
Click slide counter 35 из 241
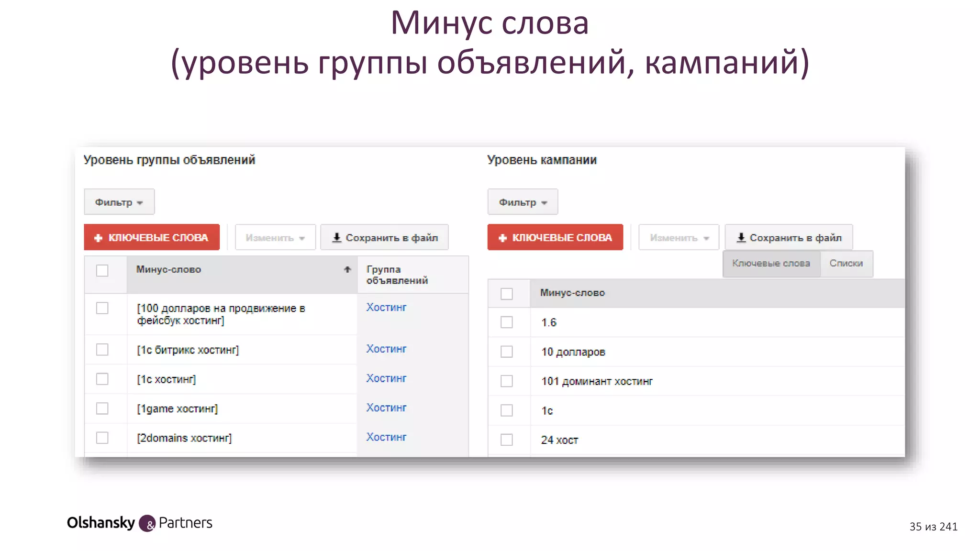pyautogui.click(x=933, y=527)
